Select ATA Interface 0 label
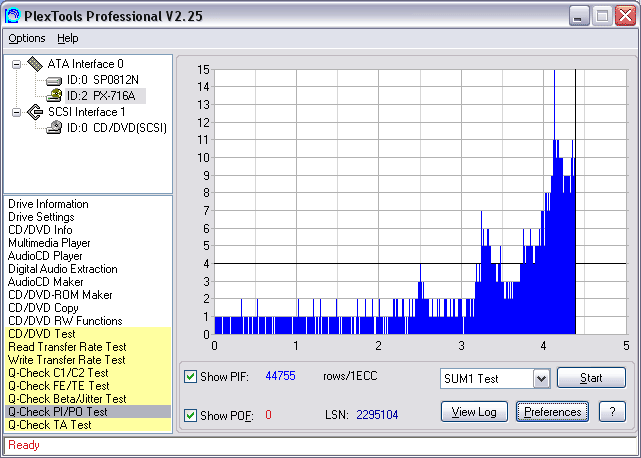Image resolution: width=641 pixels, height=458 pixels. tap(85, 64)
